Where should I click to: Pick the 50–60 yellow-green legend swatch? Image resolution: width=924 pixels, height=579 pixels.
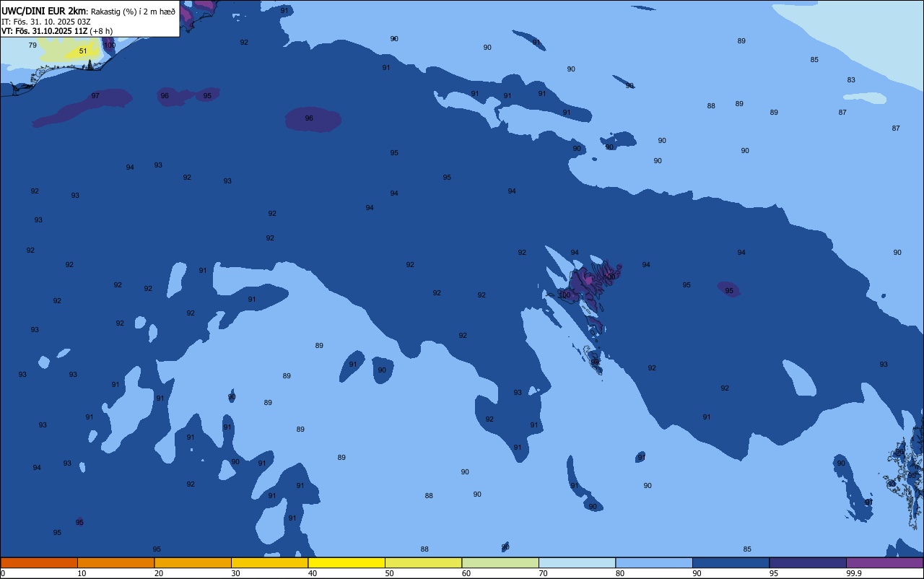(423, 562)
